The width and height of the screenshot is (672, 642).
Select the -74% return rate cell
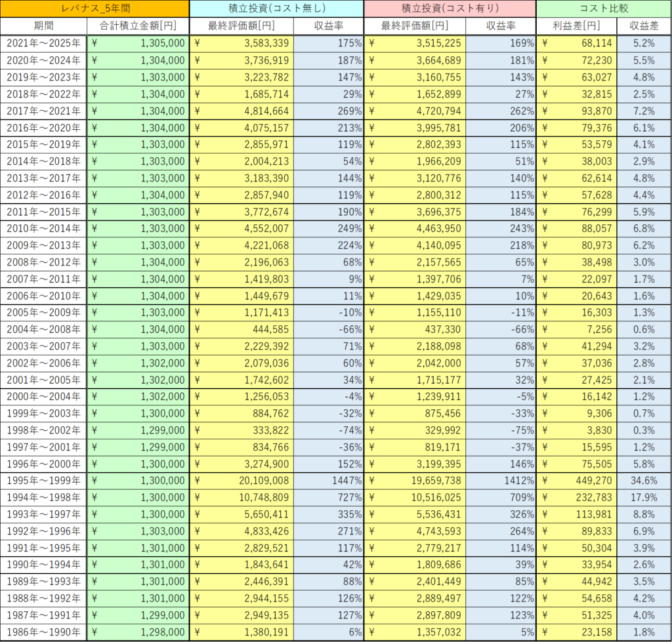[x=328, y=430]
